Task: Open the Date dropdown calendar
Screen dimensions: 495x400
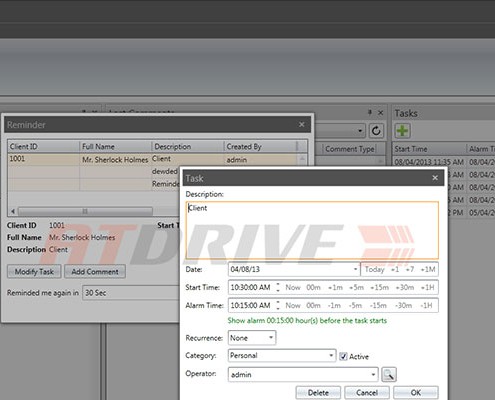Action: click(355, 269)
